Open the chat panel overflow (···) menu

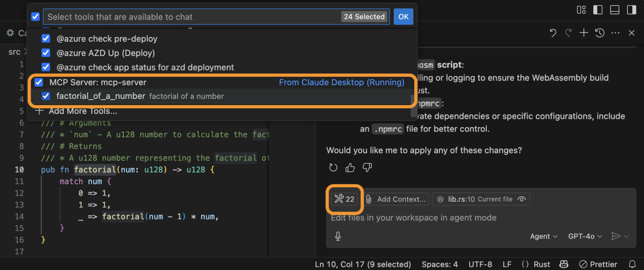(x=615, y=33)
